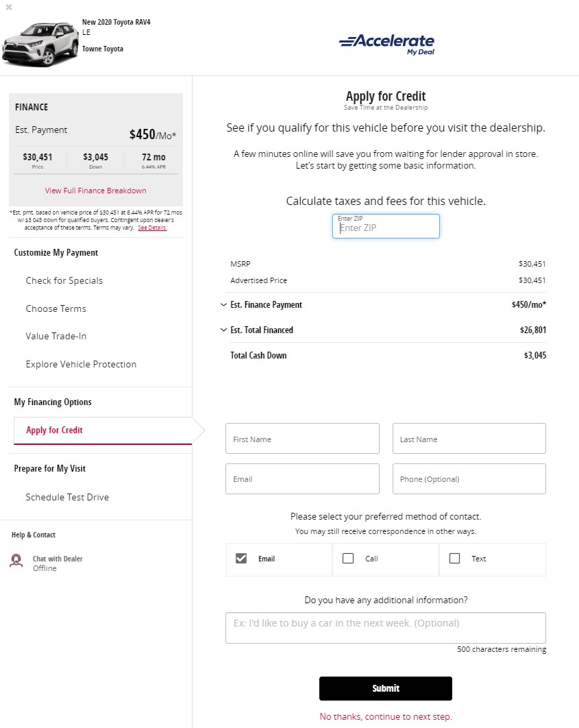
Task: Go to Explore Vehicle Protection
Action: [81, 365]
